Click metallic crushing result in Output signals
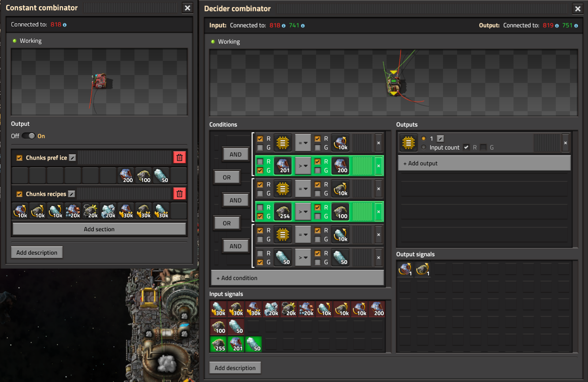Viewport: 588px width, 382px height. pyautogui.click(x=406, y=269)
